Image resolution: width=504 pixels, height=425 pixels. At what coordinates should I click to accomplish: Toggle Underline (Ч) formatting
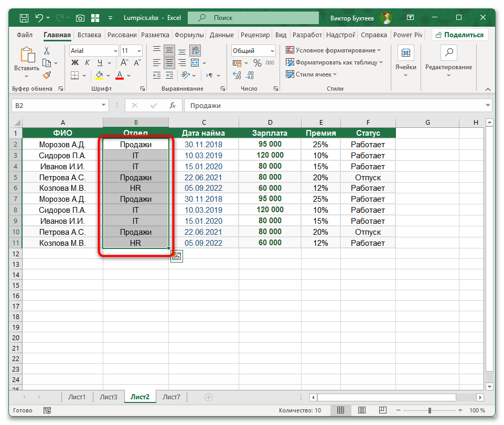pos(100,63)
